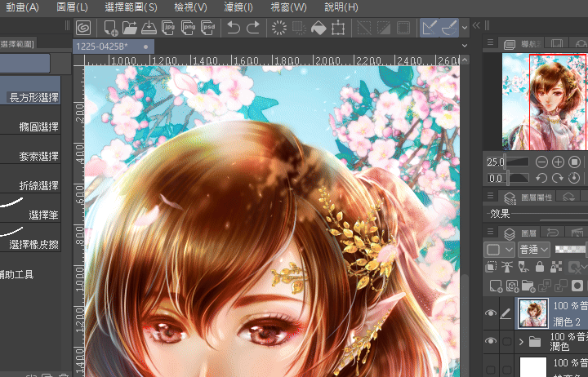The width and height of the screenshot is (588, 377).
Task: Click the Fill bucket icon
Action: click(x=318, y=28)
